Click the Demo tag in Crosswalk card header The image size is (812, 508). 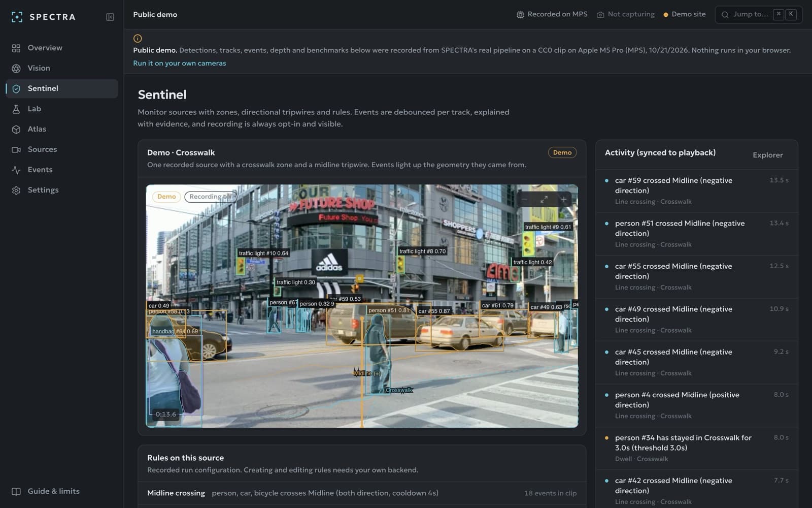562,152
